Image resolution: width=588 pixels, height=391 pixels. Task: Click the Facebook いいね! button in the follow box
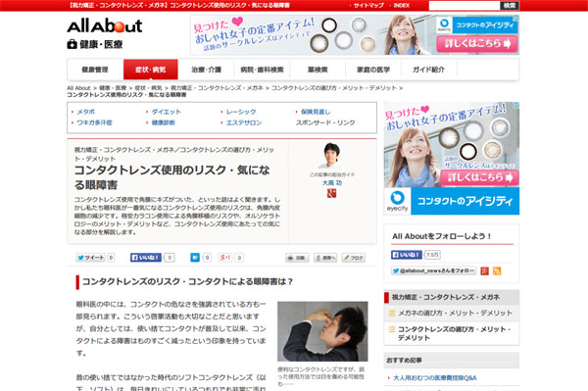pos(407,255)
